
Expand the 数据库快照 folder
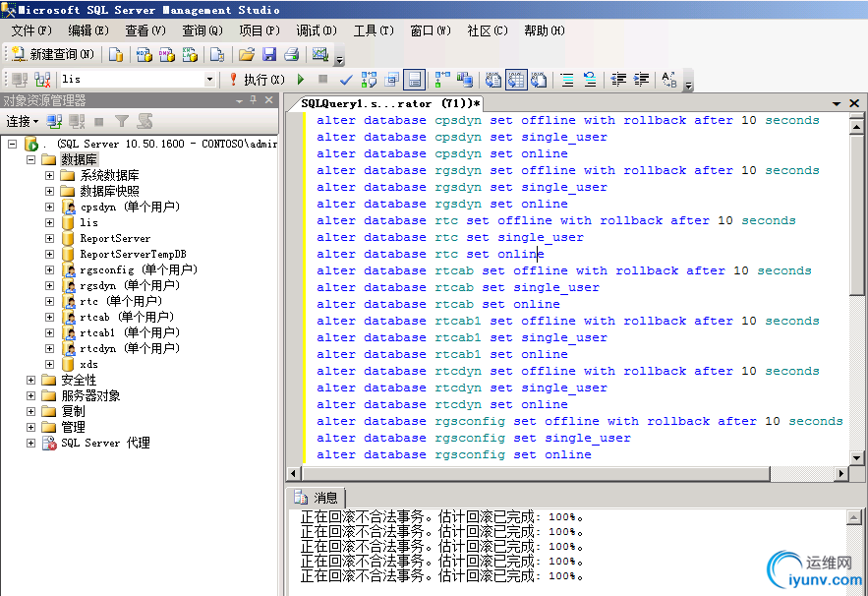click(x=49, y=191)
